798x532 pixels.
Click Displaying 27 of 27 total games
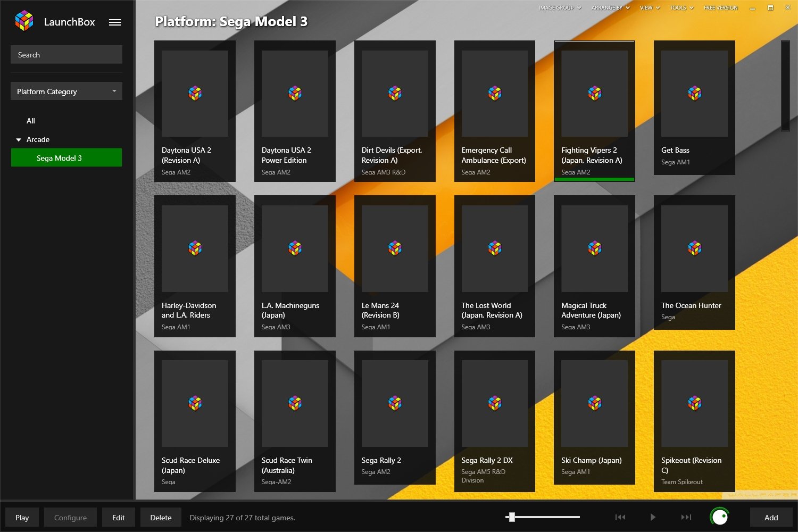[x=242, y=518]
